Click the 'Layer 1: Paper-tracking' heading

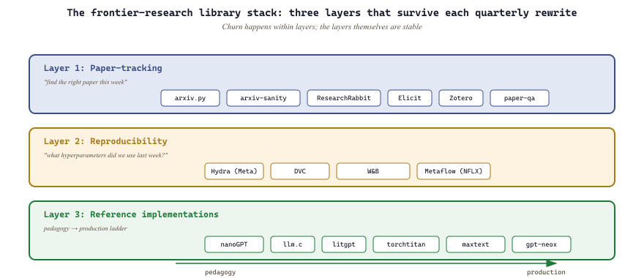click(x=103, y=68)
